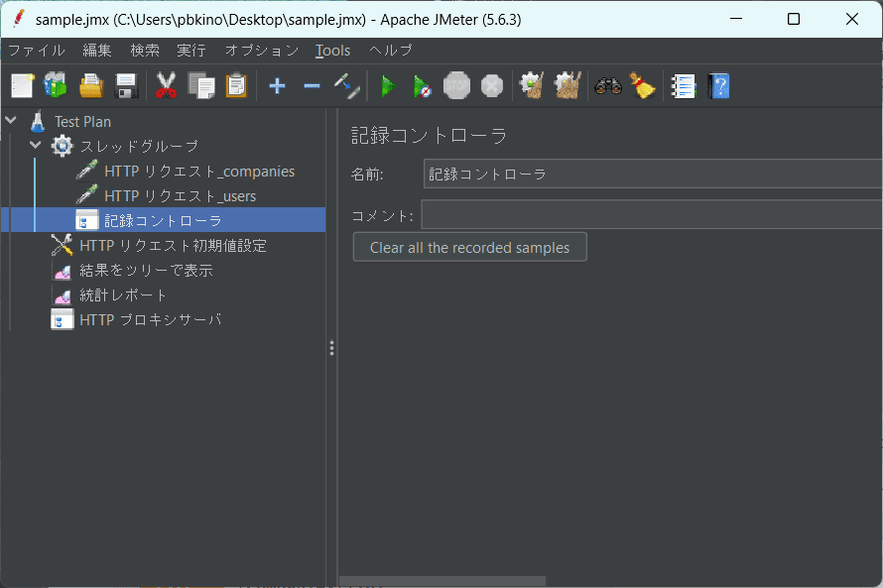This screenshot has width=883, height=588.
Task: Collapse the Test Plan tree node
Action: (x=11, y=120)
